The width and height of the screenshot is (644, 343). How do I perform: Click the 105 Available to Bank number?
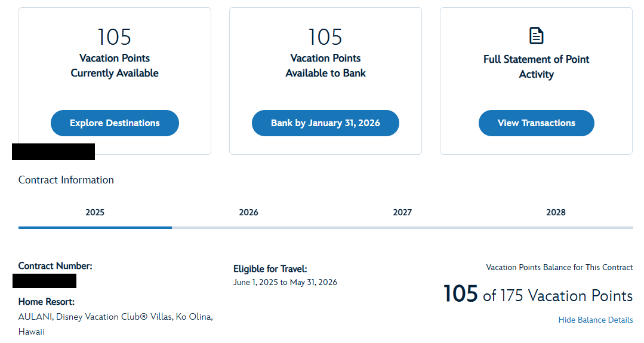coord(325,37)
